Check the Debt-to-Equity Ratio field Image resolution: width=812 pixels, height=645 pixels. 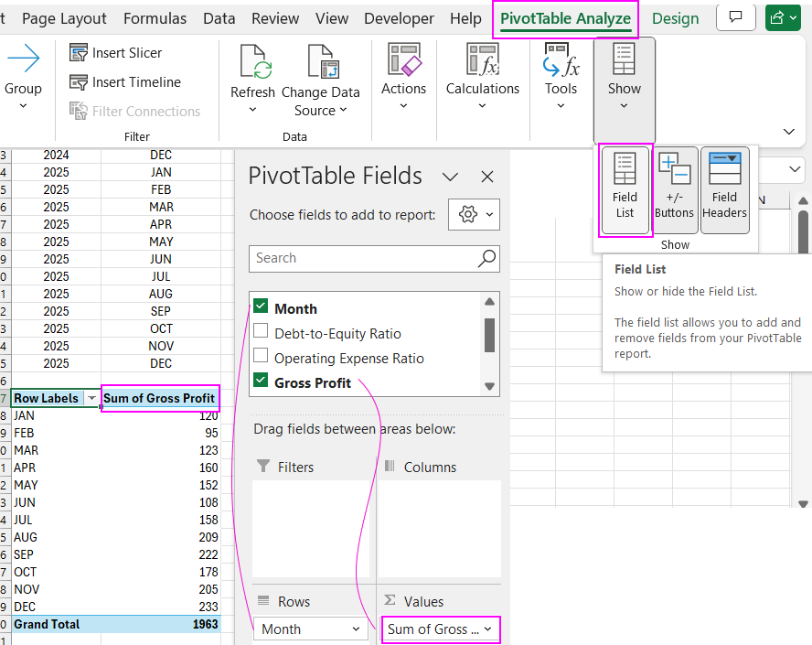(261, 333)
